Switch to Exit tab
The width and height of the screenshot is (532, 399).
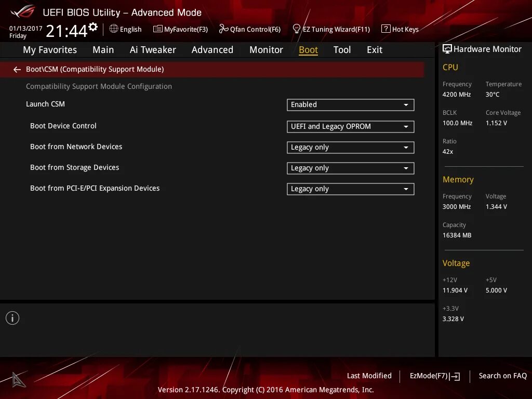[375, 50]
